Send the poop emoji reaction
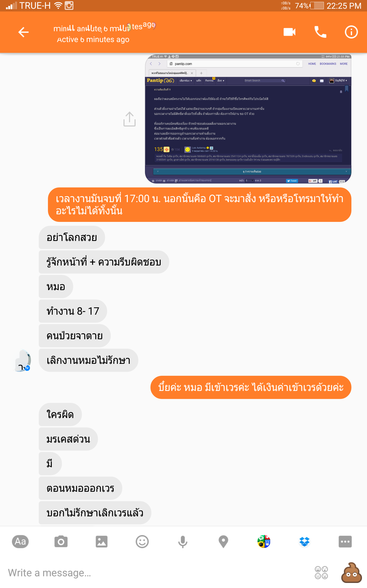Screen dimensions: 367x588 tap(351, 572)
